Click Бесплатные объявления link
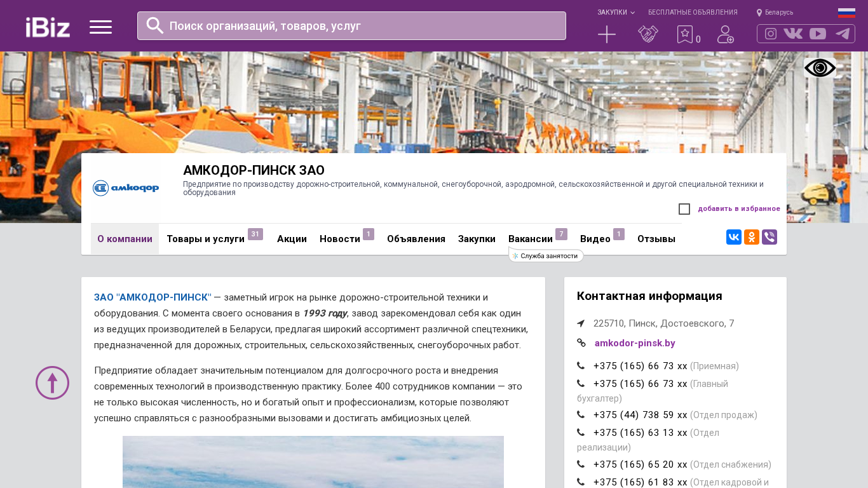The height and width of the screenshot is (488, 868). (693, 12)
